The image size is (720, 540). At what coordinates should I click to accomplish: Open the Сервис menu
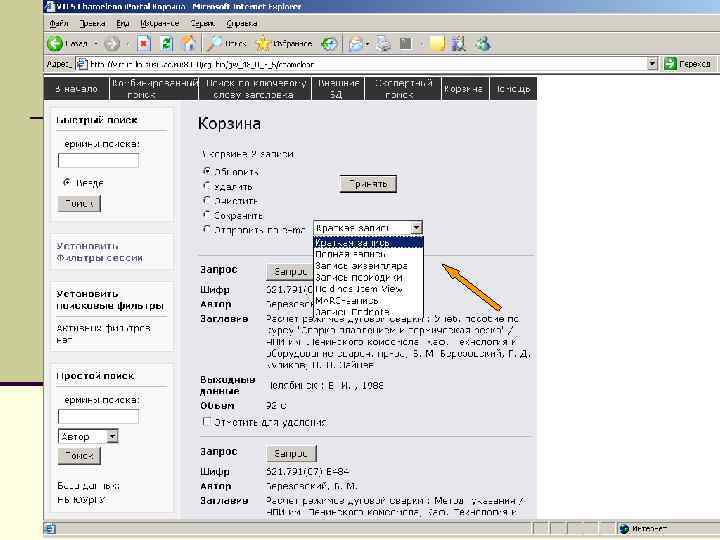pos(202,23)
